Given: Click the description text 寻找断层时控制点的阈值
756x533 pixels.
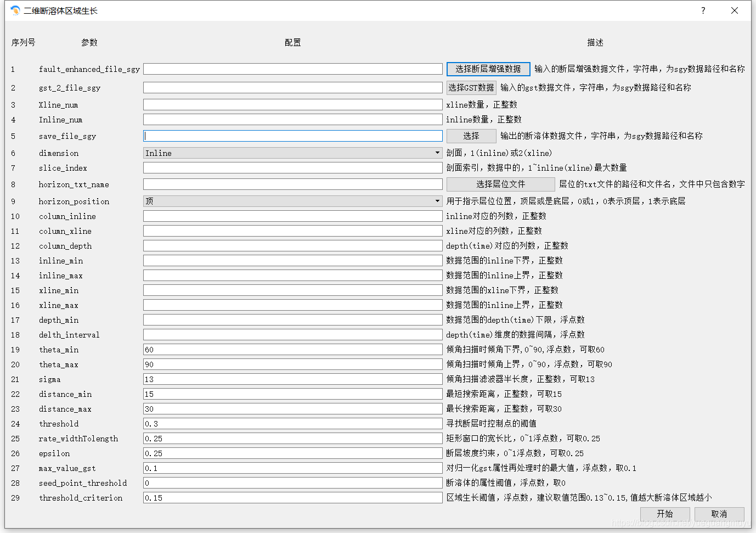Looking at the screenshot, I should point(492,423).
